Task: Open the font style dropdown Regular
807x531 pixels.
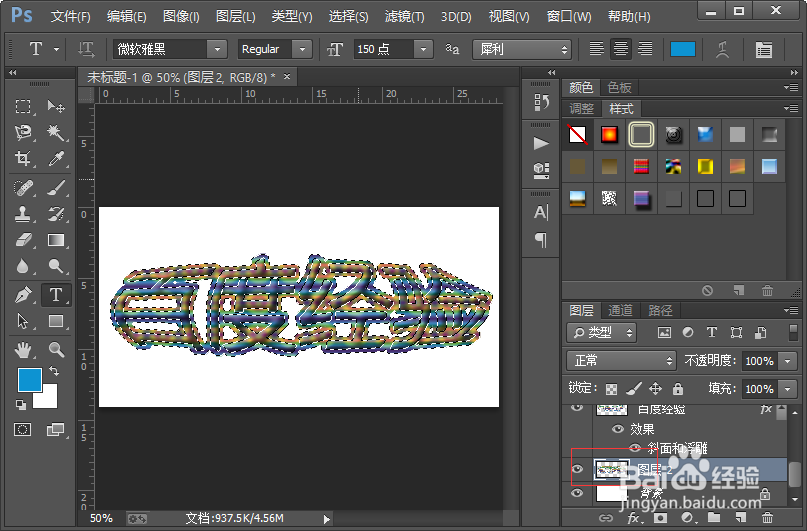Action: 302,49
